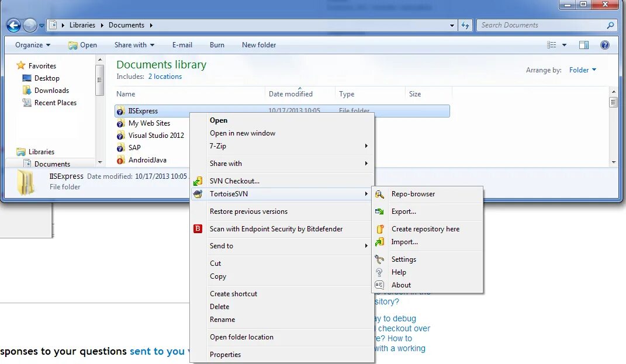Click the Recent Places icon
Viewport: 626px width, 364px height.
click(x=27, y=103)
